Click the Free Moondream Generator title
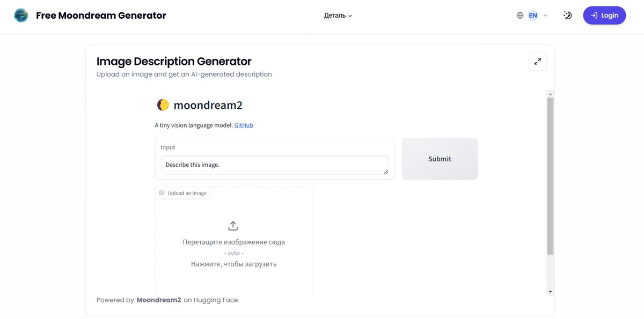Screen dimensions: 644x319 [101, 16]
